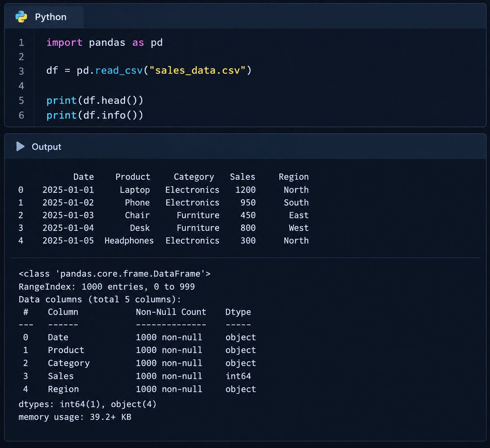
Task: Click the 'RangeIndex: 1000 entries' line
Action: click(107, 287)
